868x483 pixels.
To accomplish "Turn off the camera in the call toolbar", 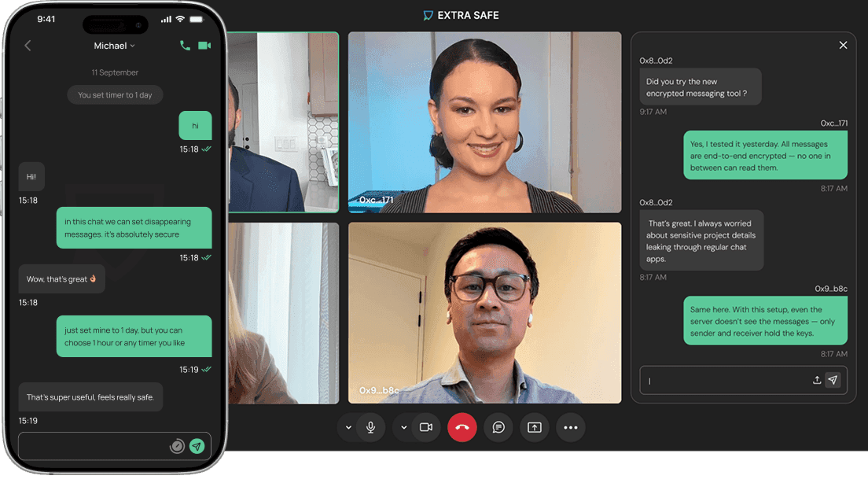I will [x=426, y=427].
